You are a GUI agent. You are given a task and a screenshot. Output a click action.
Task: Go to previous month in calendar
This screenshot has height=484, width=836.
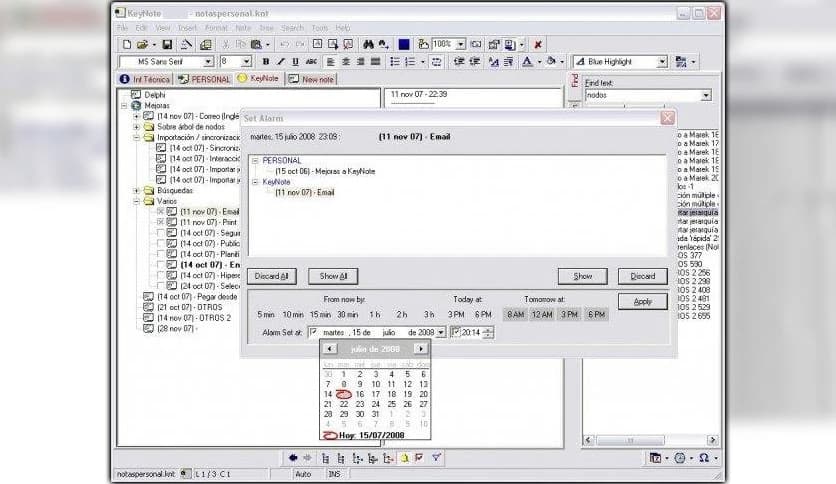tap(329, 349)
